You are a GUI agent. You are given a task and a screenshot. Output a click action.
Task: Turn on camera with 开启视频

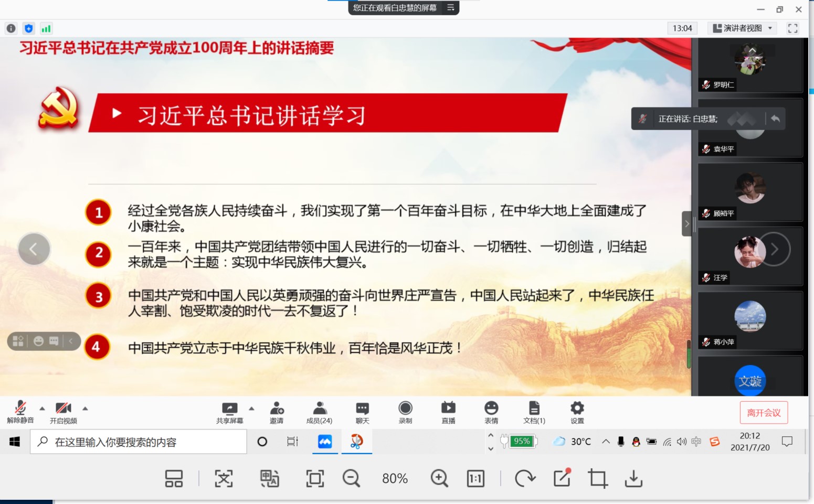(x=64, y=409)
